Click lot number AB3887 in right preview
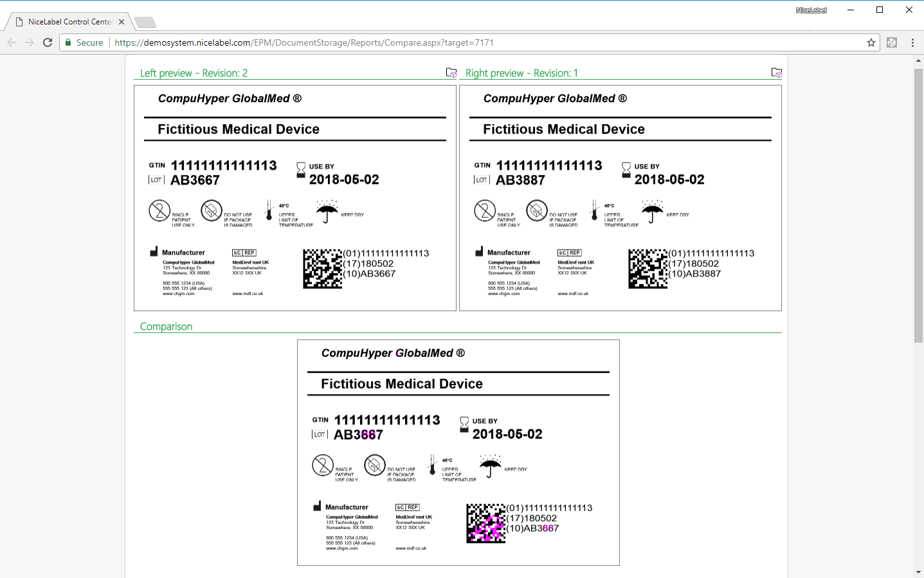 (520, 180)
